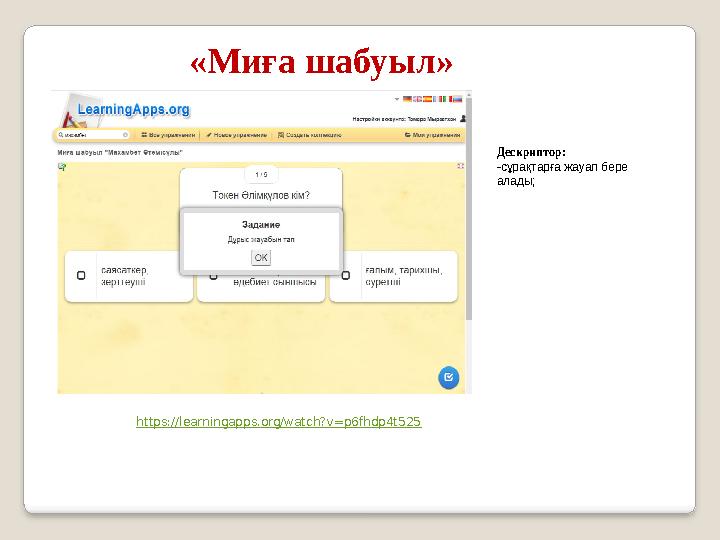Toggle fullscreen mode icon of the exercise
Viewport: 720px width, 540px height.
click(460, 166)
